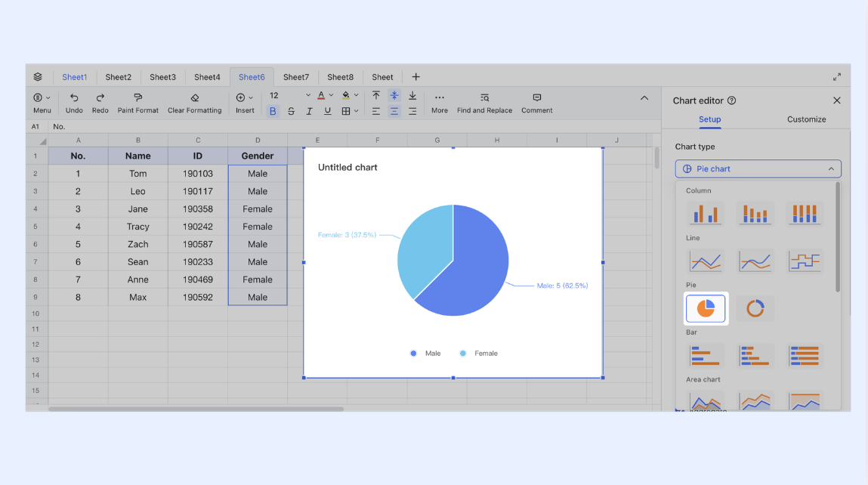Viewport: 868px width, 485px height.
Task: Open the sheet layers list icon
Action: pos(38,77)
